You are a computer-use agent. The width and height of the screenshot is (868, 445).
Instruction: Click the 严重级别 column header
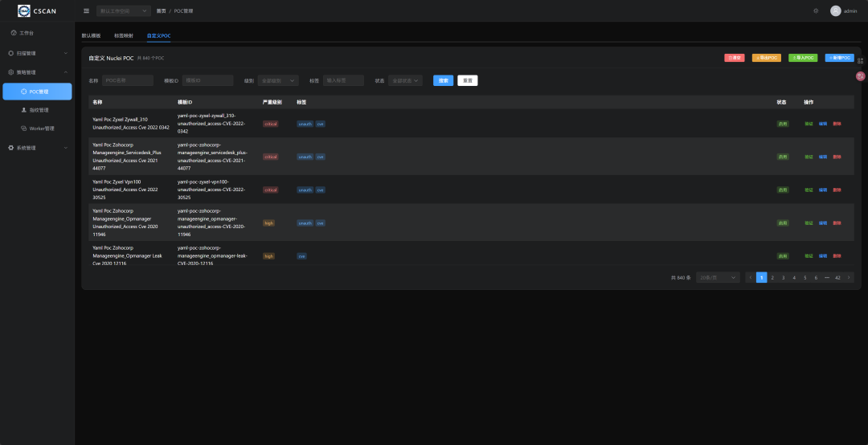272,102
